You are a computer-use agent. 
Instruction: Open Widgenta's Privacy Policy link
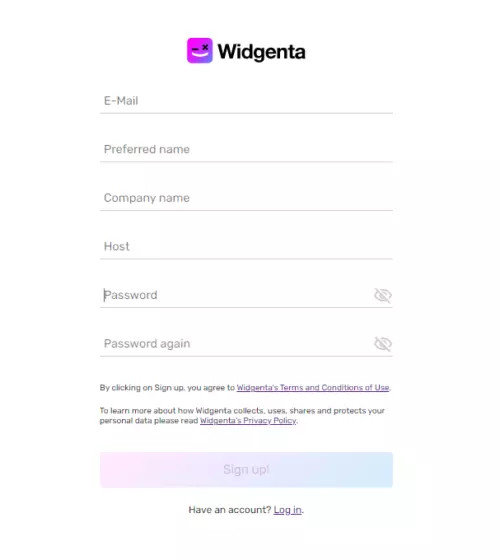[248, 421]
